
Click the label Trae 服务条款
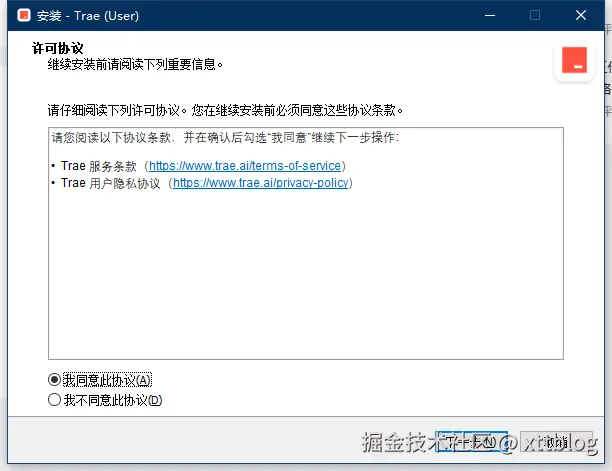(99, 166)
